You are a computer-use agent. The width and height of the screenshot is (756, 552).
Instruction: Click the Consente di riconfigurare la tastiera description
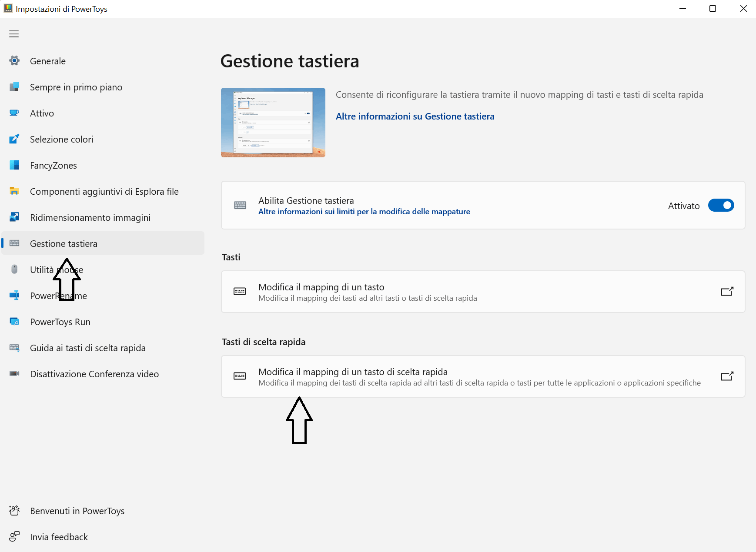(519, 95)
